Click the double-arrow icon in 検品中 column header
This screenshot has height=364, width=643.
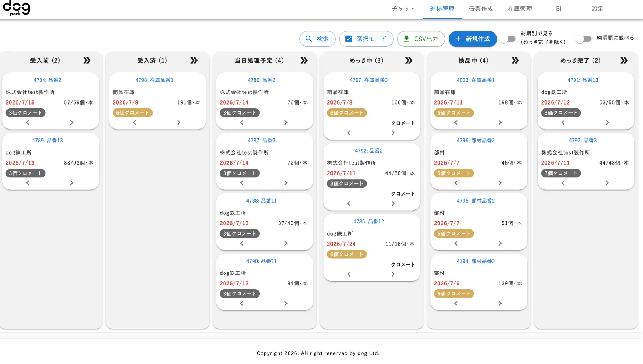click(515, 61)
